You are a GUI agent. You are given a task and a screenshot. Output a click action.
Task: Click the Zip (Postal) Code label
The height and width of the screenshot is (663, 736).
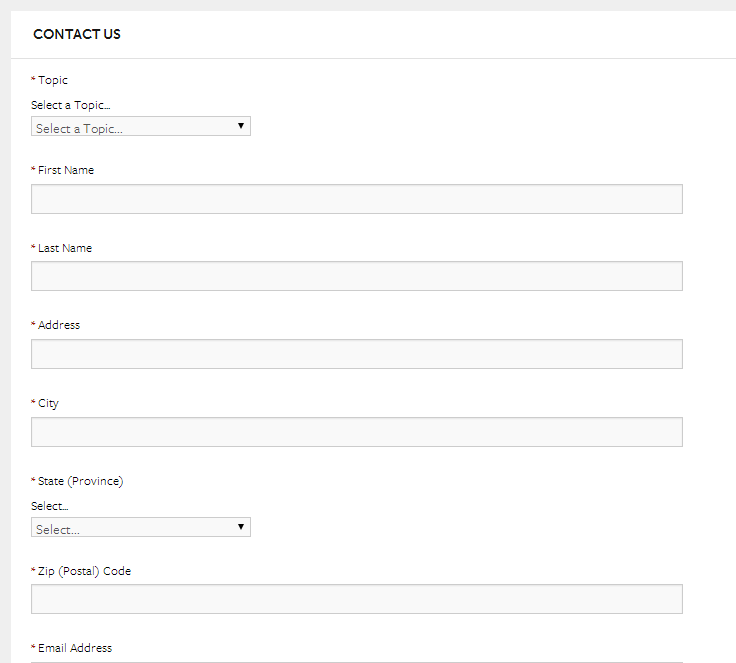click(x=84, y=571)
